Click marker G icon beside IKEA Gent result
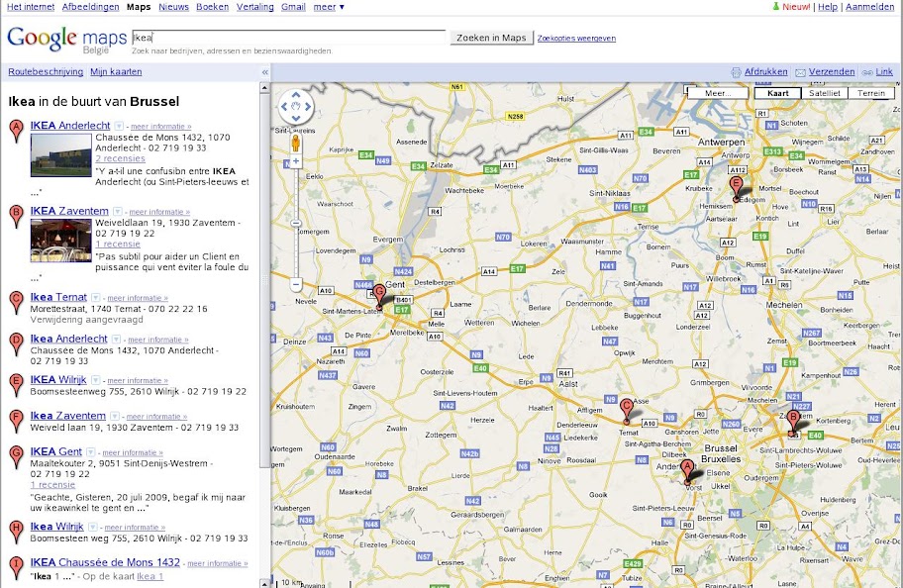 pos(16,457)
